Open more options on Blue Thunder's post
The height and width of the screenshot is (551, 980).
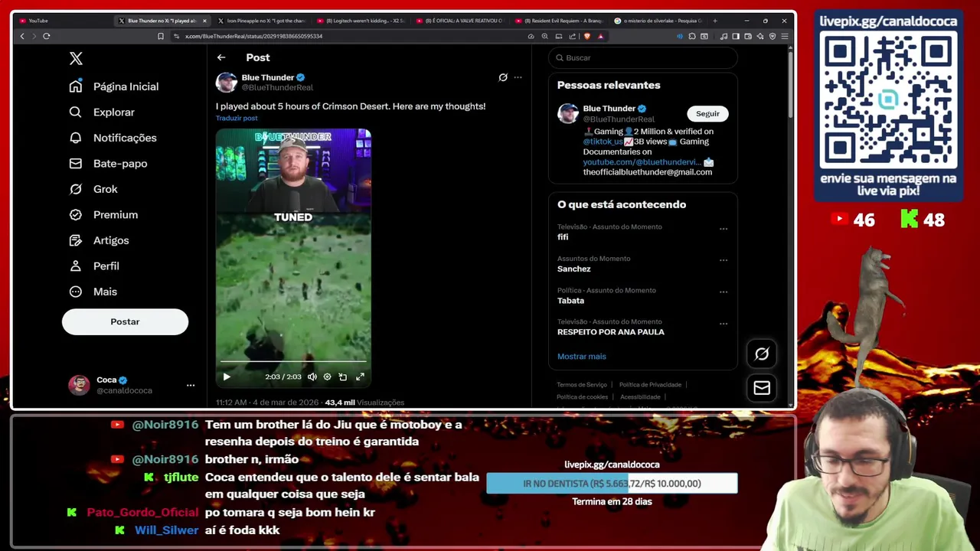click(x=518, y=77)
